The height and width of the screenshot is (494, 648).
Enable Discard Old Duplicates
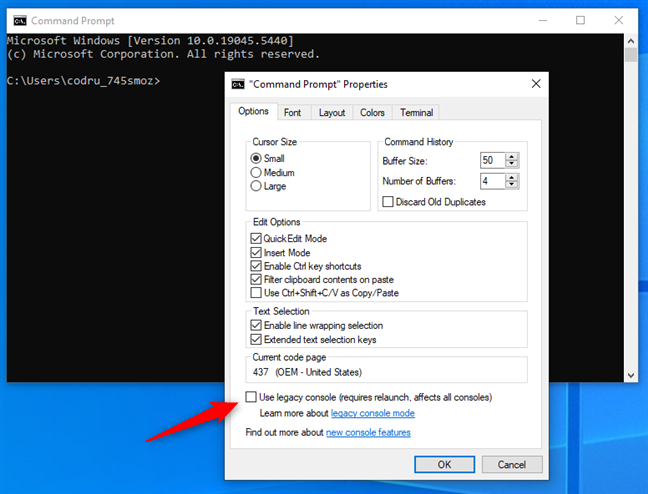pyautogui.click(x=388, y=202)
